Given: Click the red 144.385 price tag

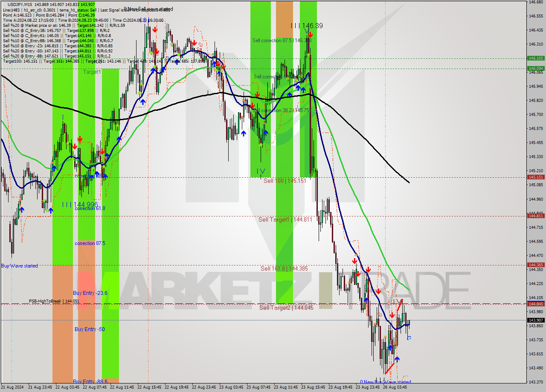Looking at the screenshot, I should 536,265.
